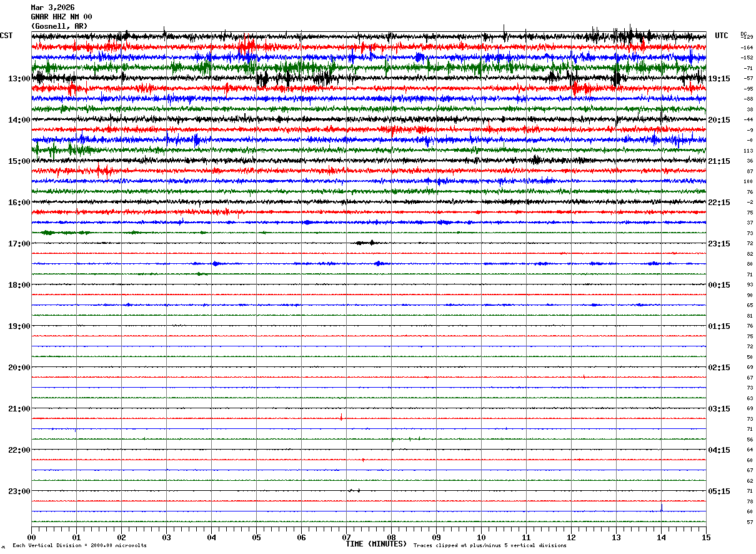
Task: Select the 16:00 CST row label
Action: click(x=19, y=203)
